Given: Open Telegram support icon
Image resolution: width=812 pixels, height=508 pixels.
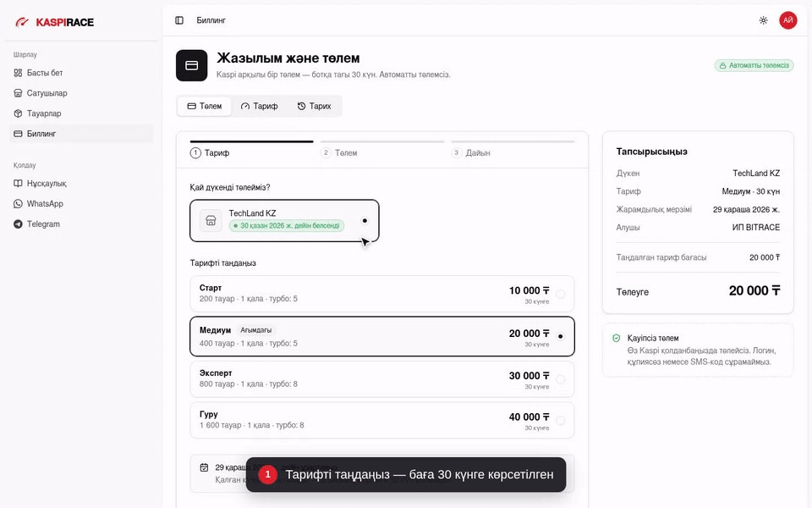Looking at the screenshot, I should (x=18, y=224).
